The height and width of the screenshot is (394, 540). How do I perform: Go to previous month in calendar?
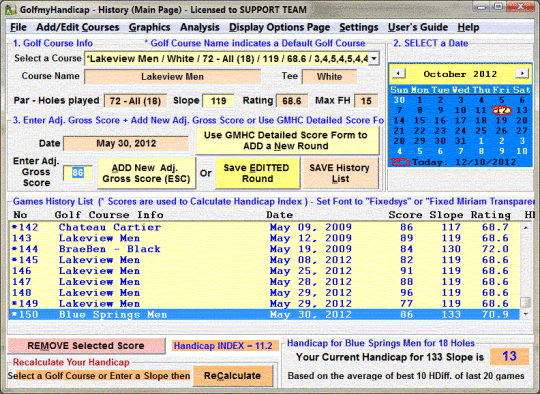click(x=399, y=73)
